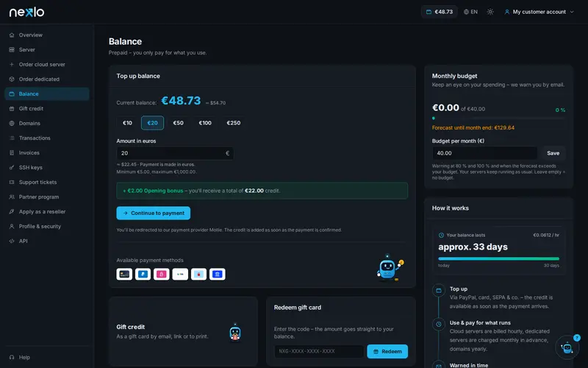Click the Server rack icon in sidebar
This screenshot has width=588, height=368.
pos(12,49)
